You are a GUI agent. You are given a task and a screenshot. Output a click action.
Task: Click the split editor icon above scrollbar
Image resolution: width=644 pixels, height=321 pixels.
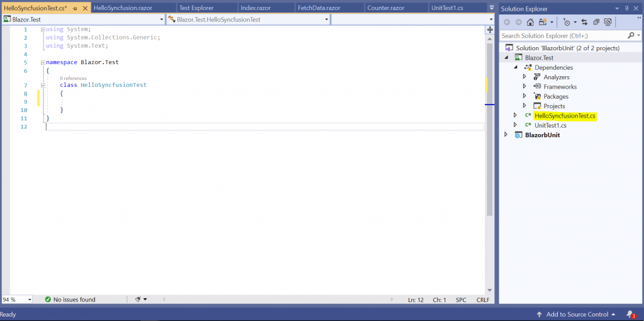[490, 30]
